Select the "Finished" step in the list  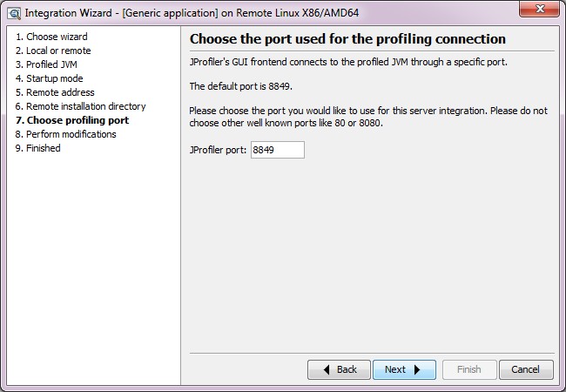point(38,148)
